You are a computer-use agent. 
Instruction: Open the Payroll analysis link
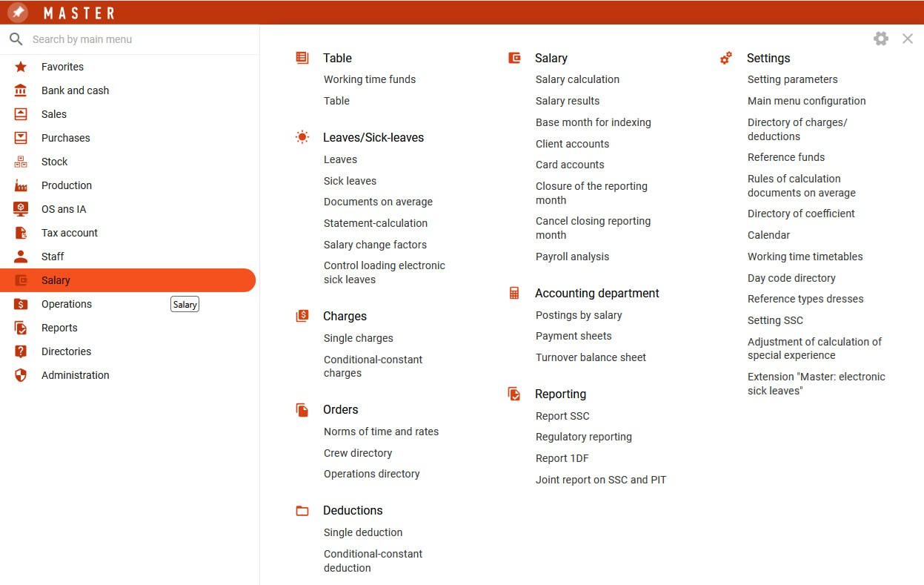click(x=572, y=257)
